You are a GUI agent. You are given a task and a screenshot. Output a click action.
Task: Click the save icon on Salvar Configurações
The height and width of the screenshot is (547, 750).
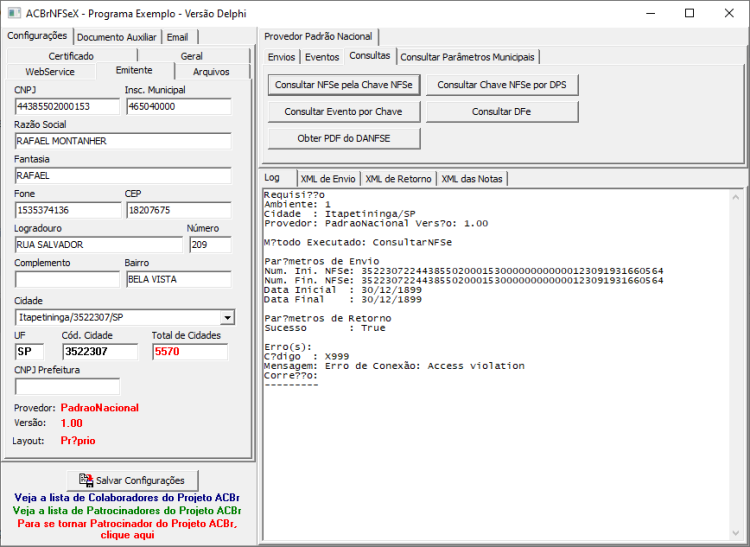pyautogui.click(x=86, y=480)
